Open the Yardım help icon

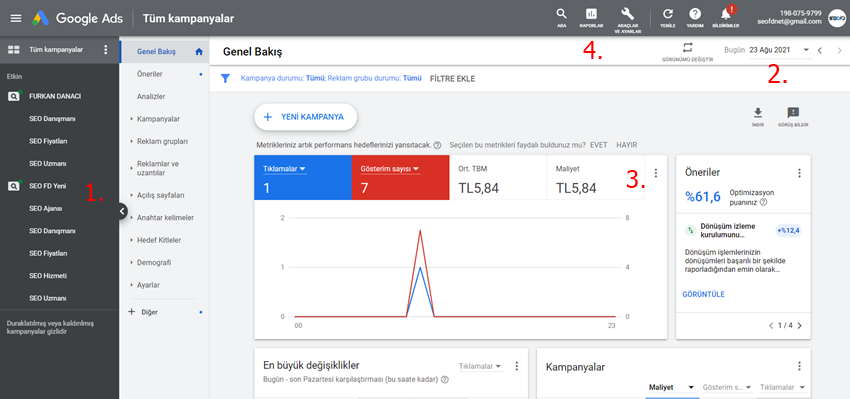(695, 15)
